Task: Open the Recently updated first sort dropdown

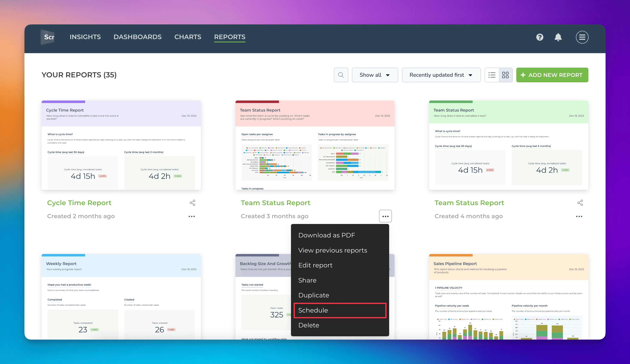Action: (441, 75)
